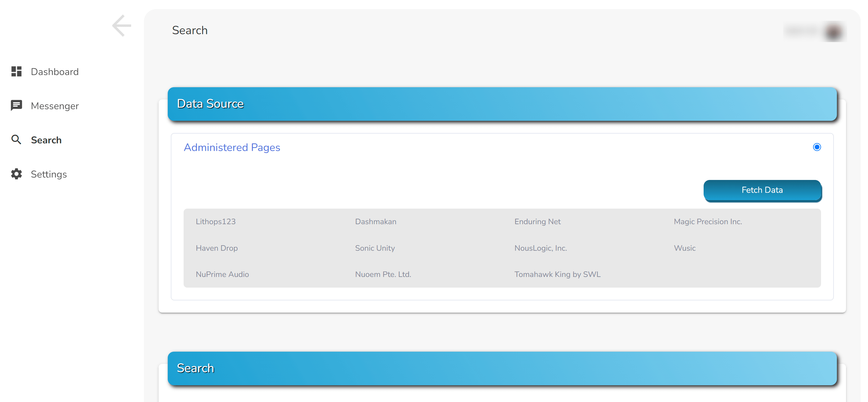Viewport: 868px width, 402px height.
Task: Select the Enduring Net page
Action: (537, 222)
